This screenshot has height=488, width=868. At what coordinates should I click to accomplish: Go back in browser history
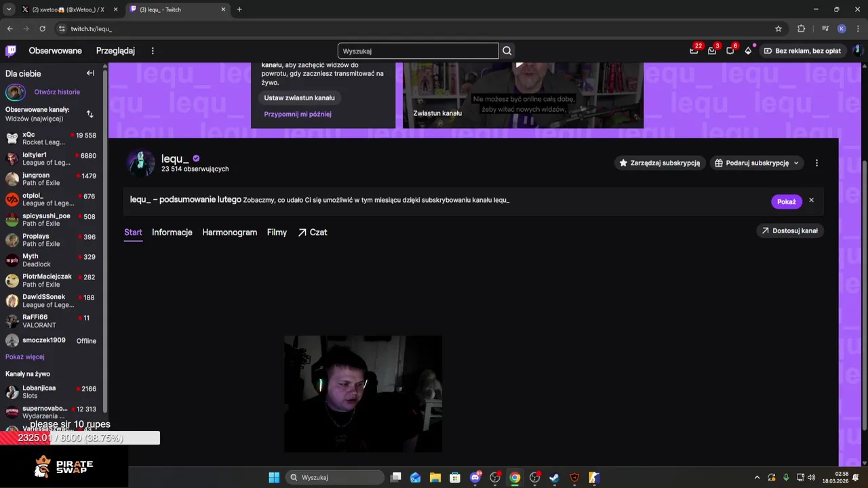[x=9, y=28]
